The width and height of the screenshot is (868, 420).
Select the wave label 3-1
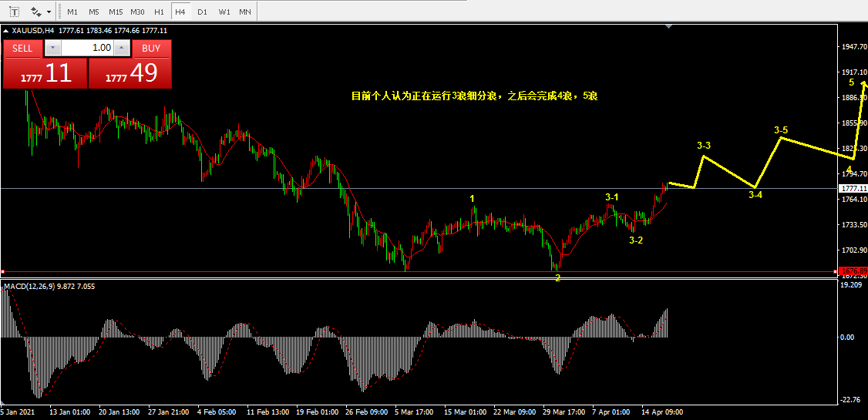point(612,197)
